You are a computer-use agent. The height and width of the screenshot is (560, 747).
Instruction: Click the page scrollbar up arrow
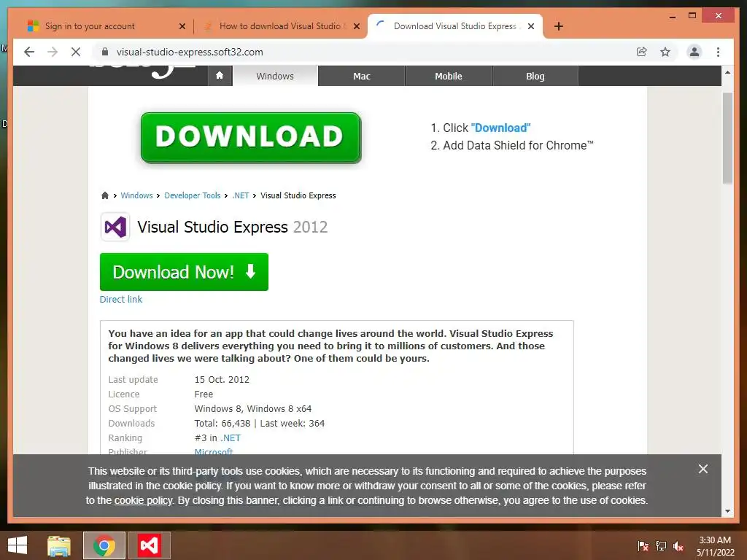click(727, 72)
